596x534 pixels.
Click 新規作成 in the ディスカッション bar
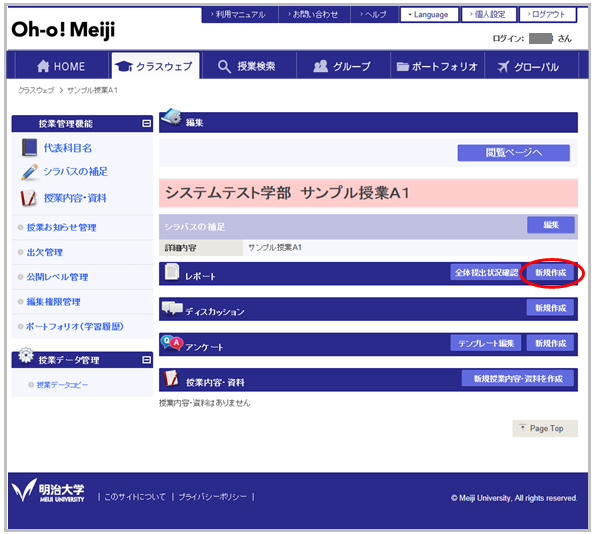[550, 307]
